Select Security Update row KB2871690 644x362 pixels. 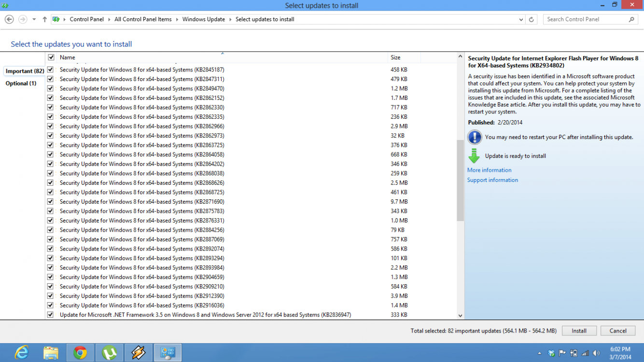(x=251, y=202)
